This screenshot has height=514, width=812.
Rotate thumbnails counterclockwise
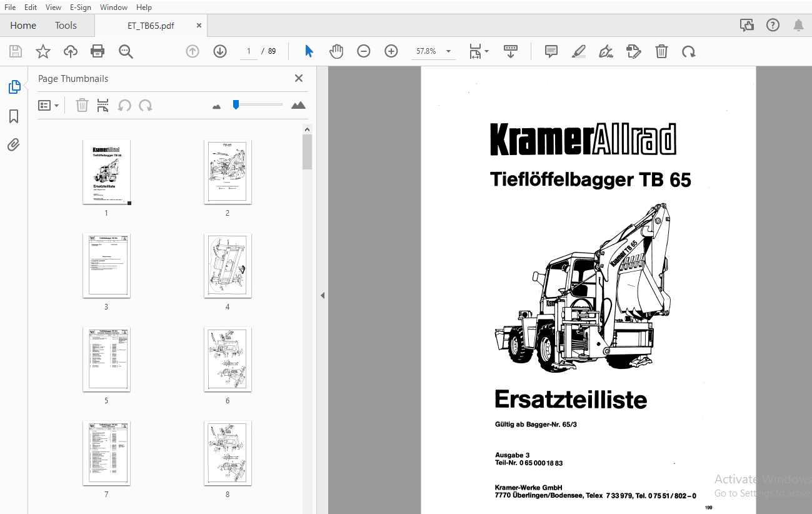(x=124, y=105)
